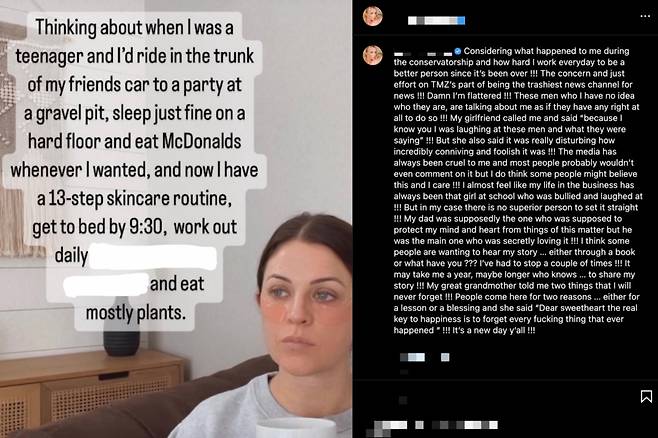The image size is (658, 438).
Task: Open the blurred username in the post header
Action: click(436, 20)
